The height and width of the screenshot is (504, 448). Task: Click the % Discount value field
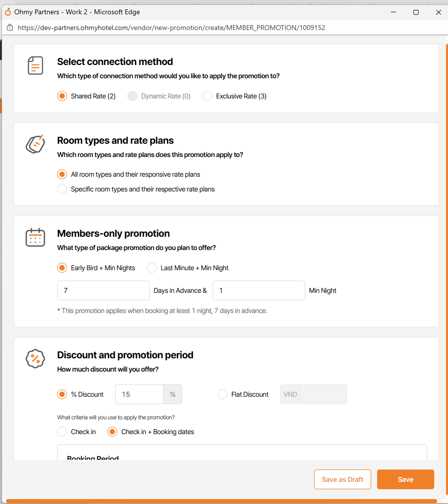(x=139, y=394)
